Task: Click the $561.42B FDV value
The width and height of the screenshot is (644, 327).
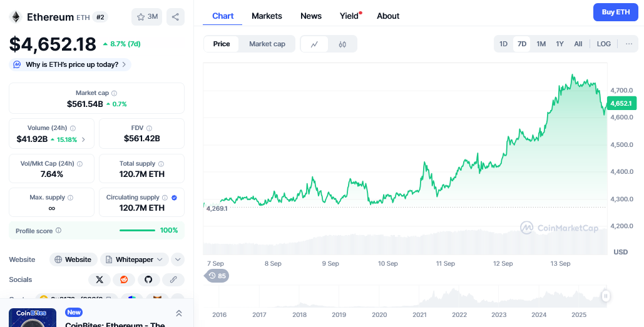Action: point(141,139)
